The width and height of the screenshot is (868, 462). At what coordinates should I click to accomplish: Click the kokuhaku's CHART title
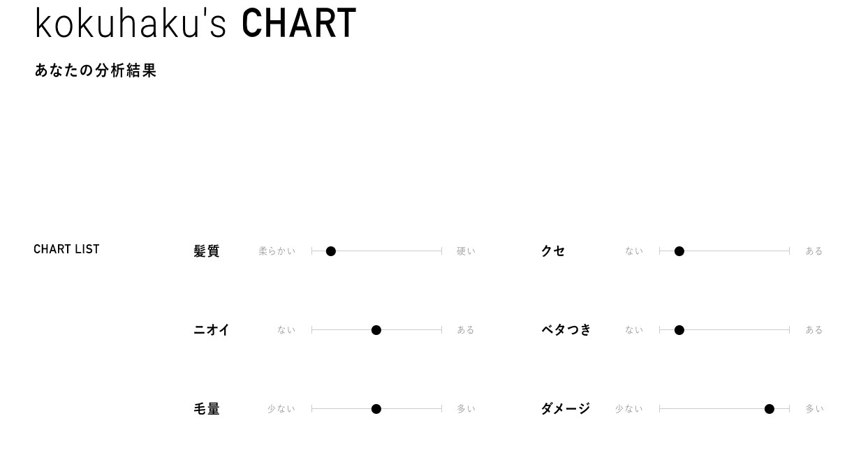[196, 22]
